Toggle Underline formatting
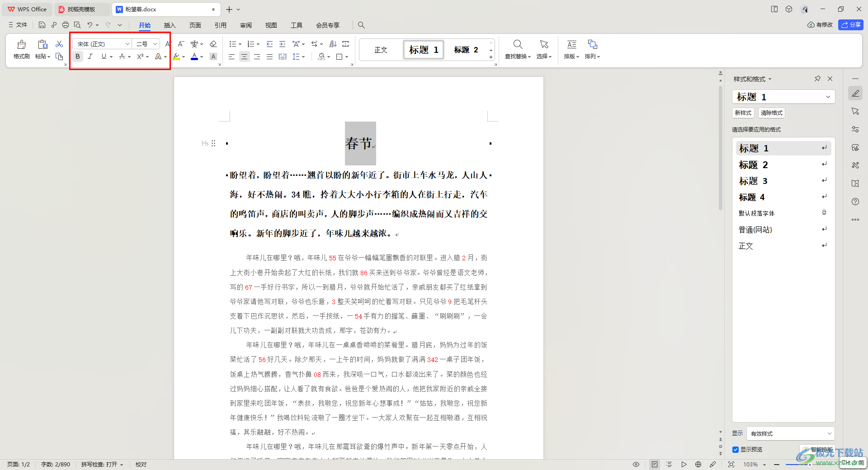Image resolution: width=868 pixels, height=470 pixels. point(104,56)
